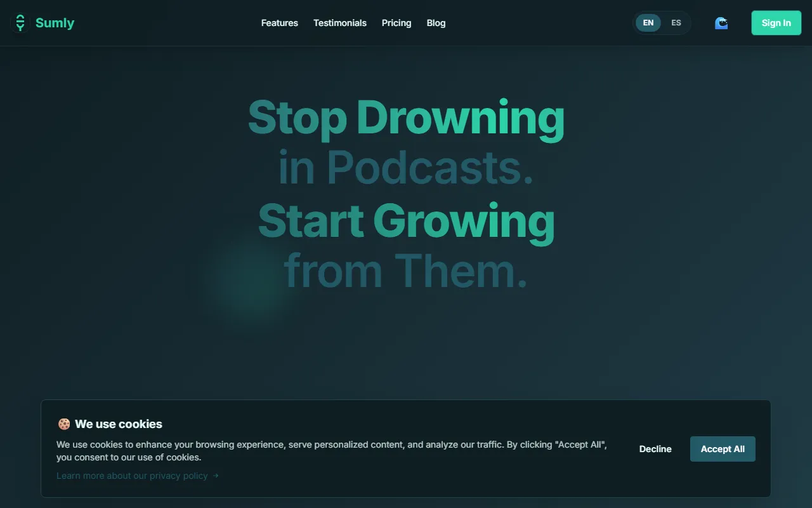Image resolution: width=812 pixels, height=508 pixels.
Task: Click the "in Podcasts." headline line
Action: tap(406, 168)
